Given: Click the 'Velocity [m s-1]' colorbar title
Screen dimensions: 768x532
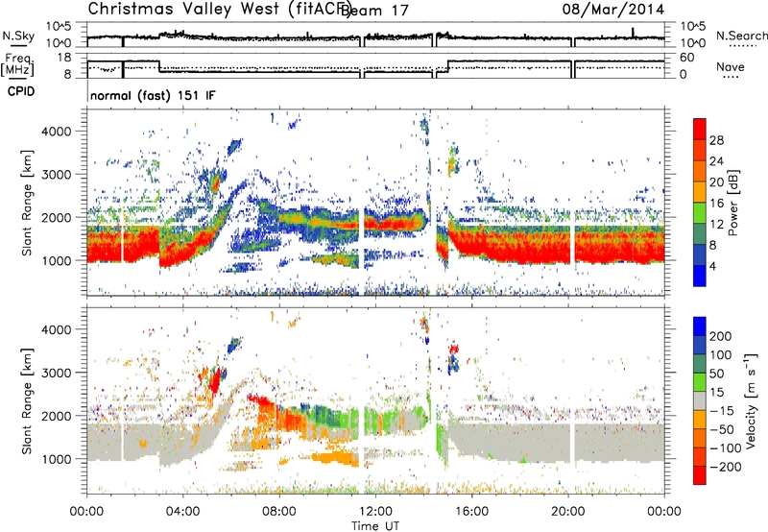Looking at the screenshot, I should [x=751, y=400].
